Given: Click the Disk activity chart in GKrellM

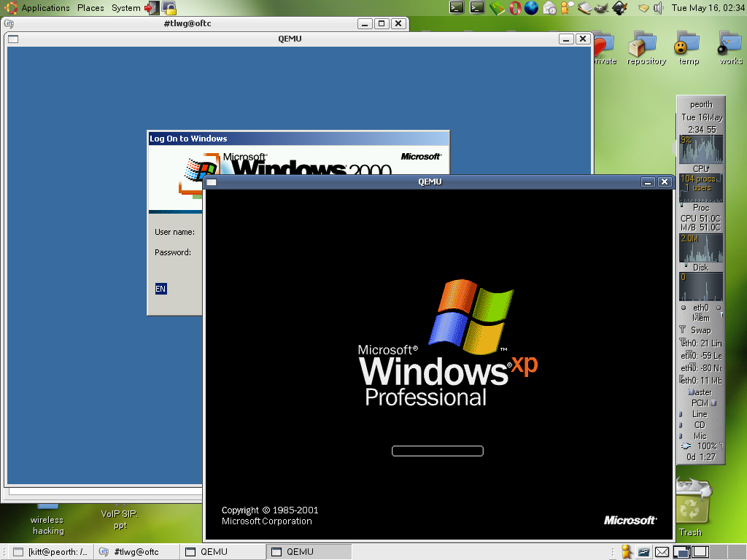Looking at the screenshot, I should [701, 248].
